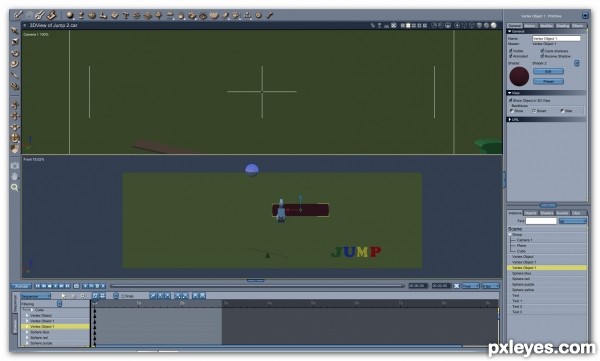Open the Sequencer mode dropdown
The image size is (600, 361).
coord(36,296)
